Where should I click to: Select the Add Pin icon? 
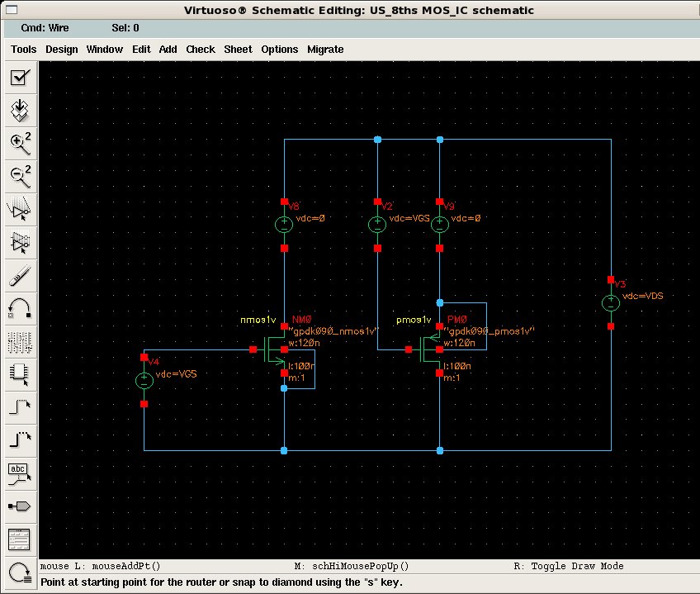pos(20,507)
